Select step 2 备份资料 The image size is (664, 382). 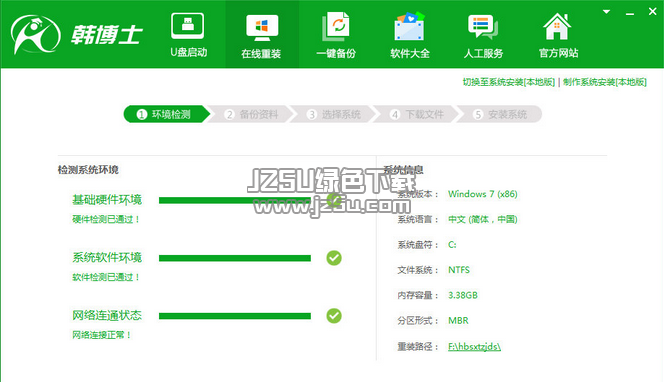(x=252, y=114)
